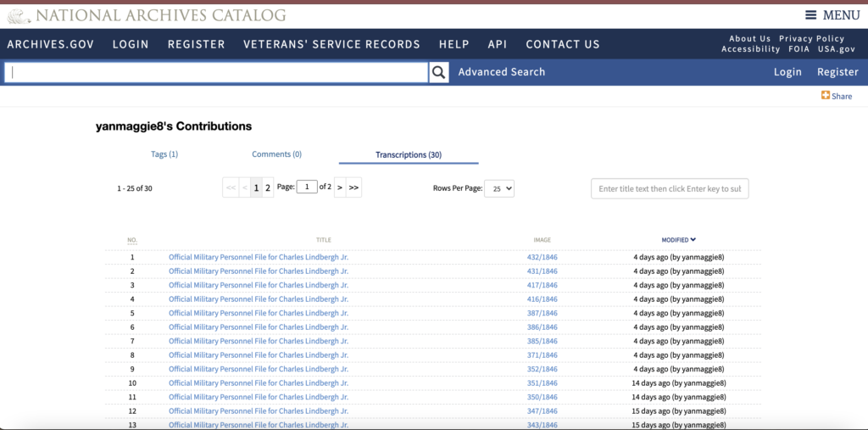Open the Accessibility link
The width and height of the screenshot is (868, 430).
coord(751,49)
